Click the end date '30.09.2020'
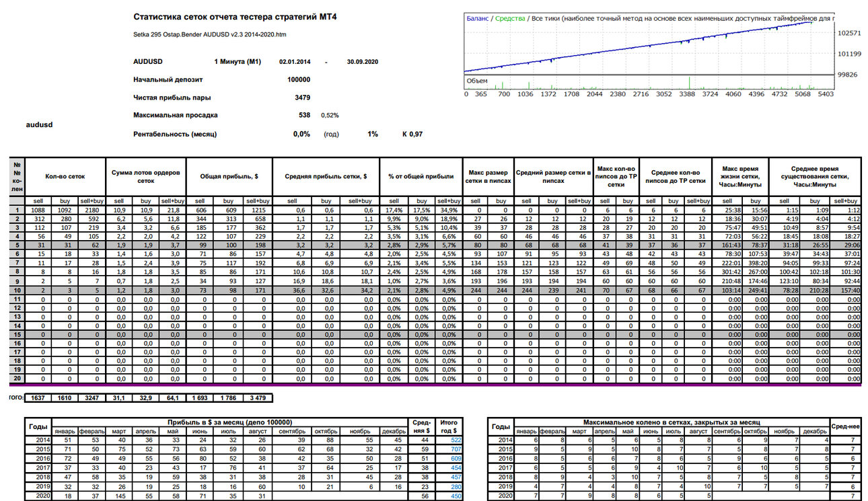 pyautogui.click(x=363, y=62)
